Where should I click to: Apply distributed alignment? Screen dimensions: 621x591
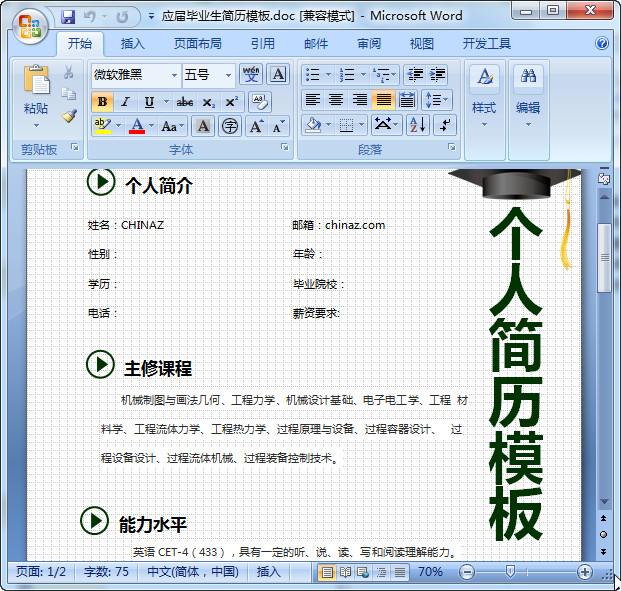pos(407,100)
